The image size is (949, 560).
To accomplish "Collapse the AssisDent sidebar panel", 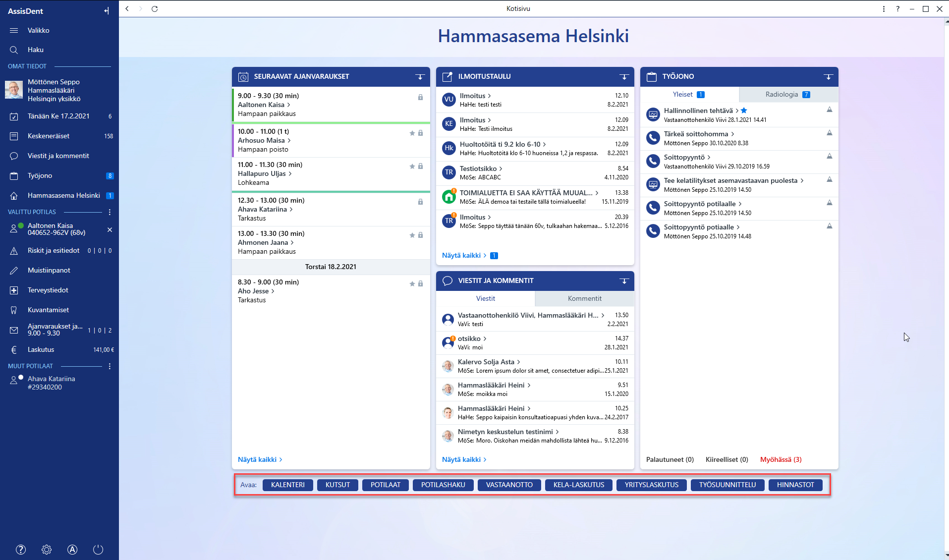I will pyautogui.click(x=107, y=11).
